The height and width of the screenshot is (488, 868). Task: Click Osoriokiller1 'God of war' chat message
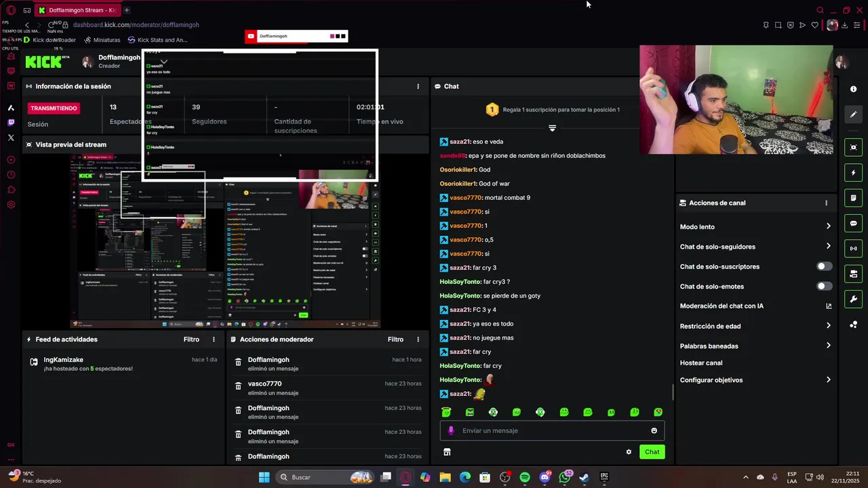[x=475, y=184]
